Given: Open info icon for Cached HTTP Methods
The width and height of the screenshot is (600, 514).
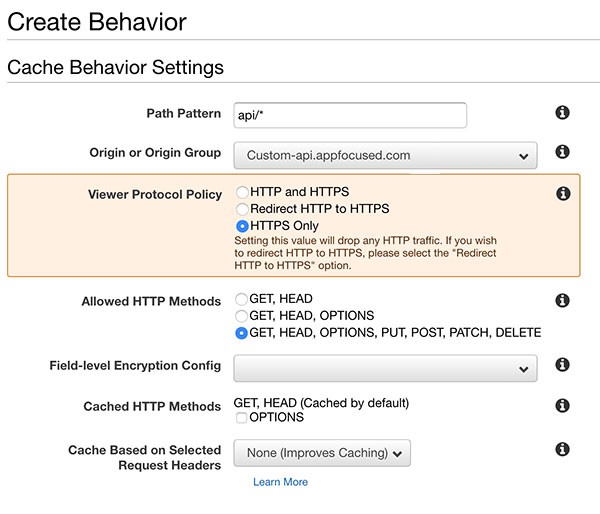Looking at the screenshot, I should pos(562,405).
